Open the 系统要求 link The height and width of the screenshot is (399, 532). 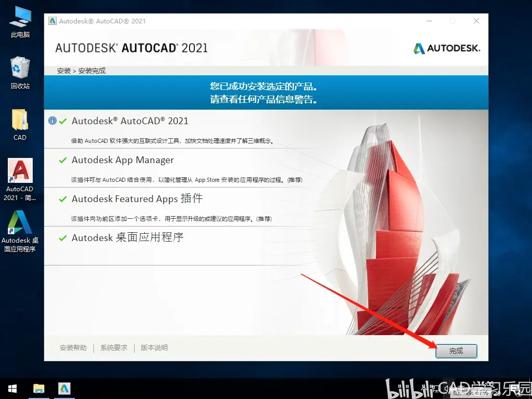point(114,348)
